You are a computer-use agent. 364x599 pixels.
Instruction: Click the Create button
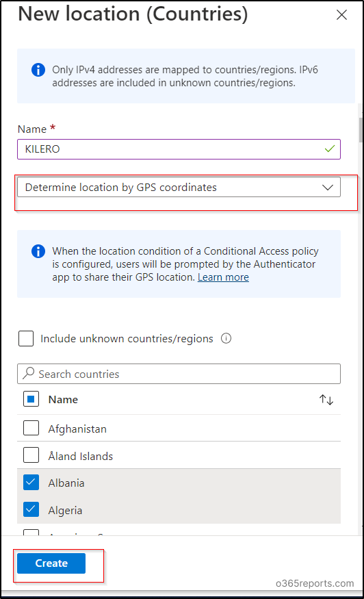point(51,563)
